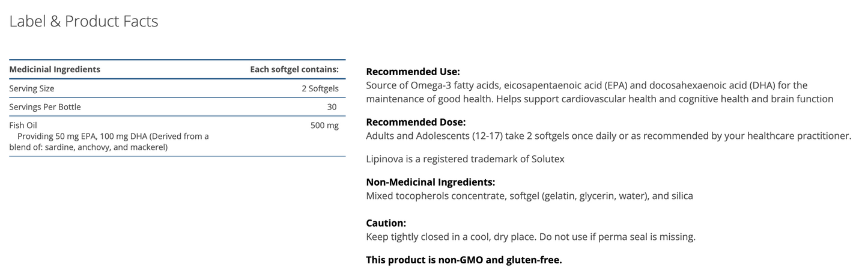Image resolution: width=868 pixels, height=279 pixels.
Task: Click the Lipinova trademark notice
Action: 465,159
